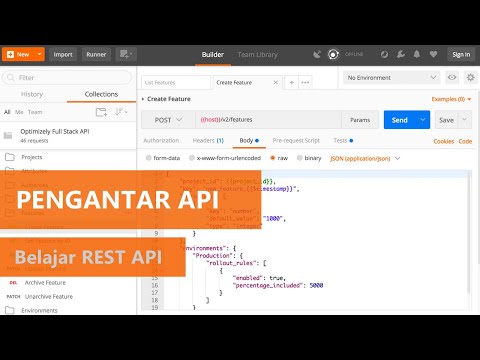Viewport: 480px width, 360px height.
Task: Open the List Features request tab
Action: point(176,82)
